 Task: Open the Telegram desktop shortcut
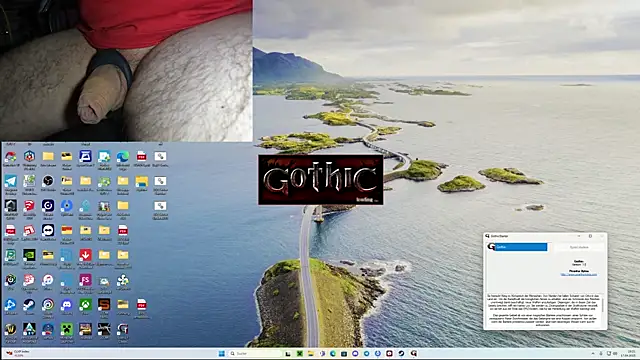click(x=11, y=181)
